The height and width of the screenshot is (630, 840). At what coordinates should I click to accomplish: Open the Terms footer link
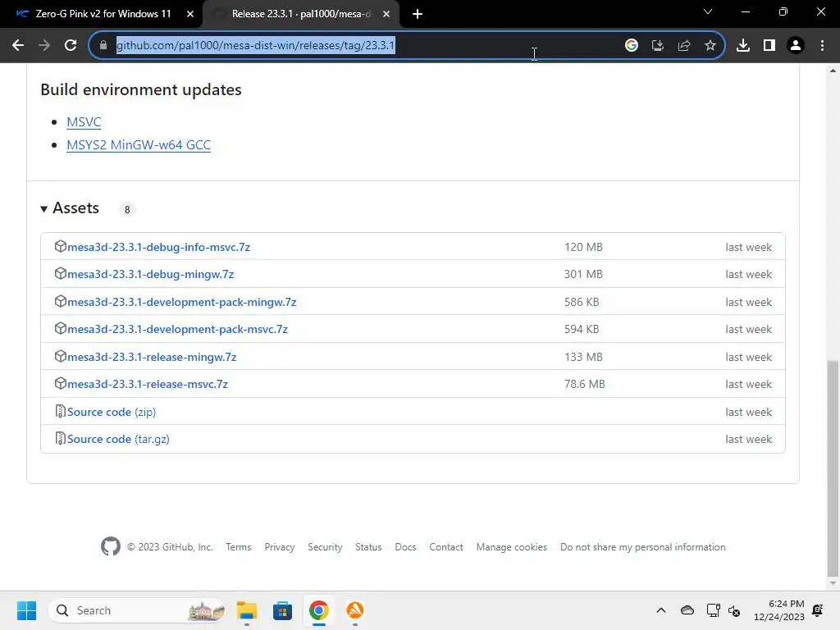[x=239, y=547]
